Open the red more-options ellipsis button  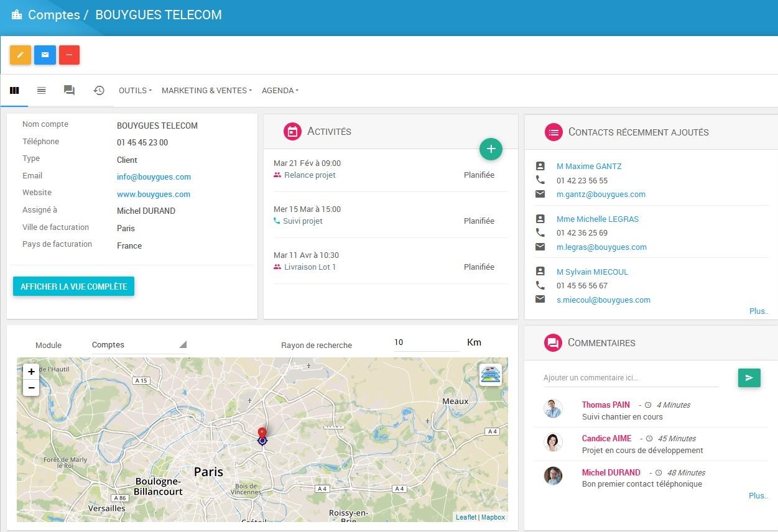[69, 55]
